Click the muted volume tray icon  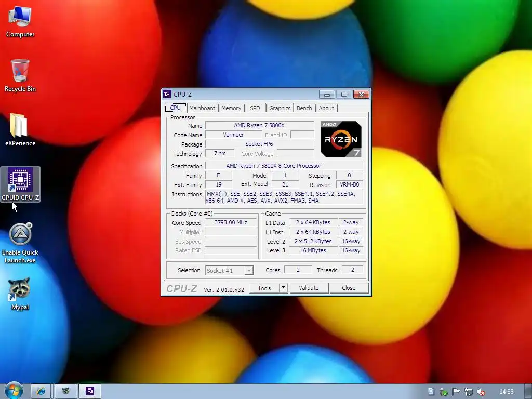481,392
